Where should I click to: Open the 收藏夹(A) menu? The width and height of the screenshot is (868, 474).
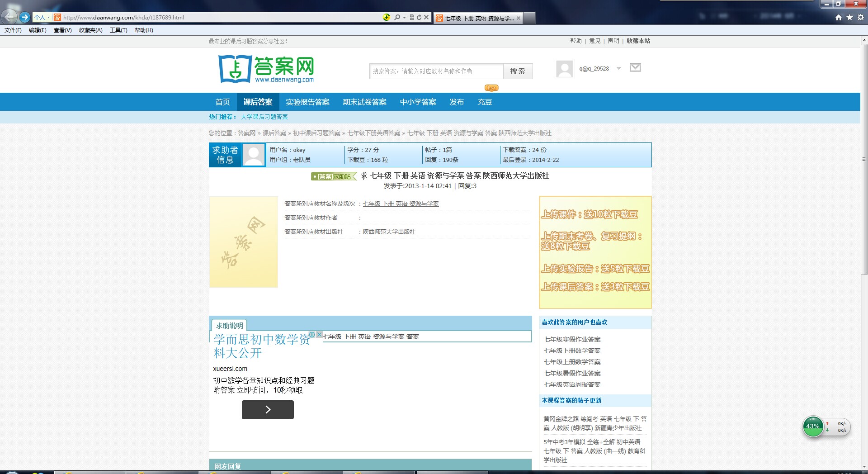click(90, 30)
